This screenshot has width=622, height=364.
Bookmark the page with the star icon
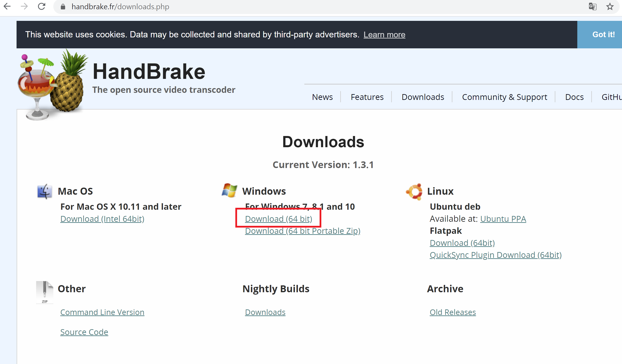pos(610,7)
